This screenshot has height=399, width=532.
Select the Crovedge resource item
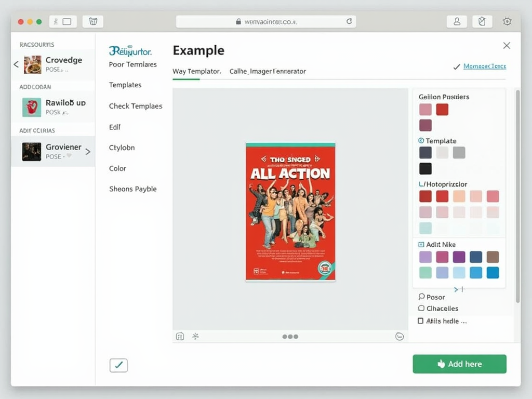(x=53, y=64)
